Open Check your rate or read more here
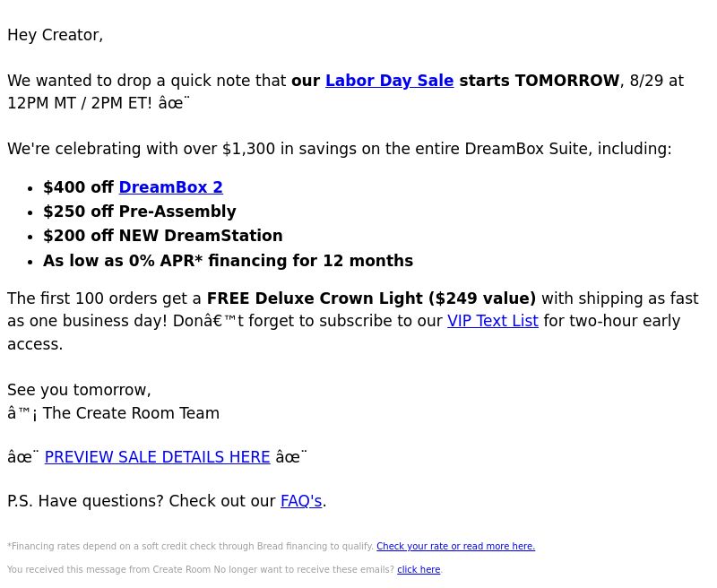The width and height of the screenshot is (717, 588). pyautogui.click(x=455, y=547)
